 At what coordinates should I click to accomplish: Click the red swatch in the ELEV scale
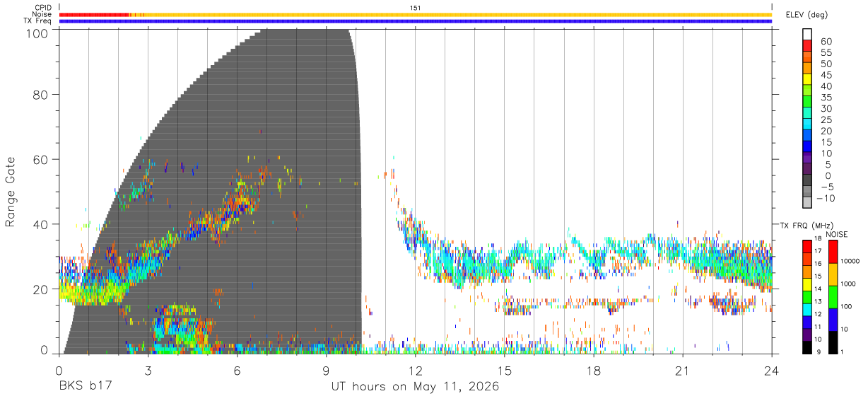click(x=807, y=45)
